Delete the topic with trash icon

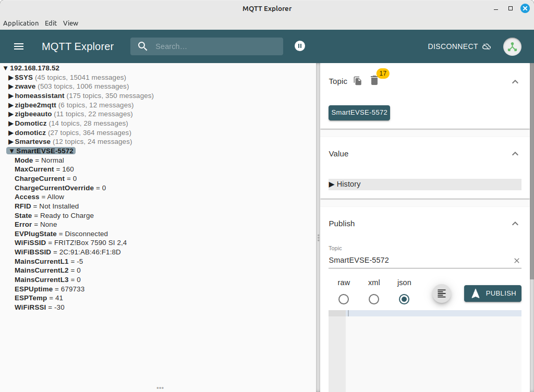coord(374,81)
